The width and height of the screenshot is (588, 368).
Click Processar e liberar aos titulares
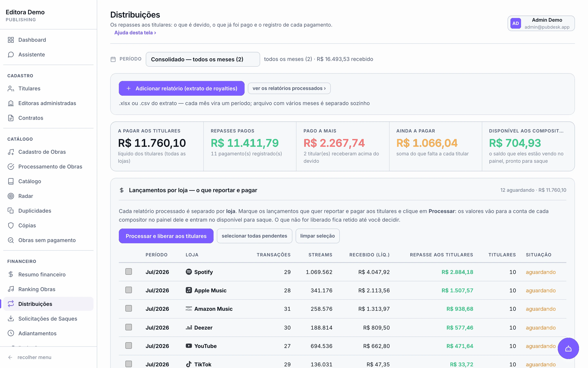coord(166,236)
